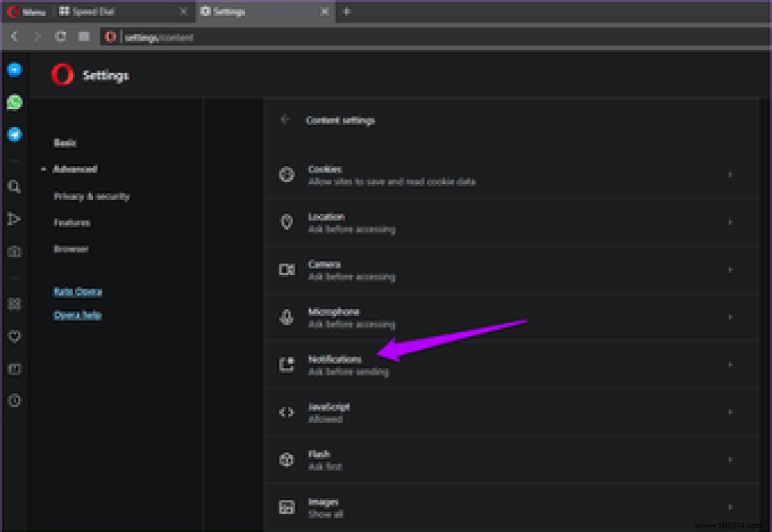Open WhatsApp from the sidebar
772x532 pixels.
(x=15, y=102)
